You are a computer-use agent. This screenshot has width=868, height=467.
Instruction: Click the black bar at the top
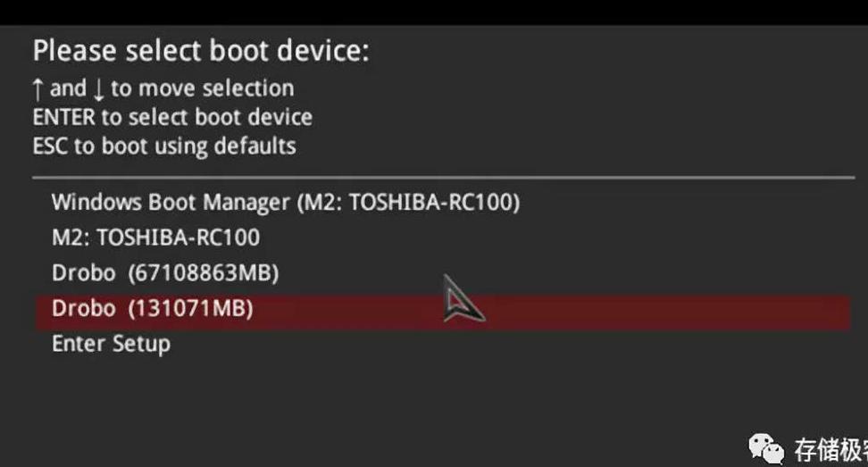coord(434,12)
